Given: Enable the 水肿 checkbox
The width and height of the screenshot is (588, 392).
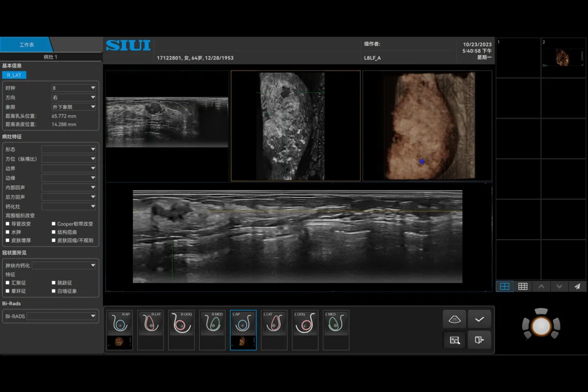Looking at the screenshot, I should pyautogui.click(x=7, y=232).
